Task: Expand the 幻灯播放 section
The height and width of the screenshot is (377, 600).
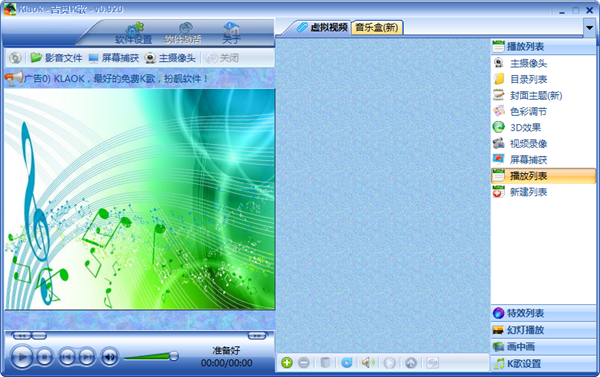Action: pos(543,330)
